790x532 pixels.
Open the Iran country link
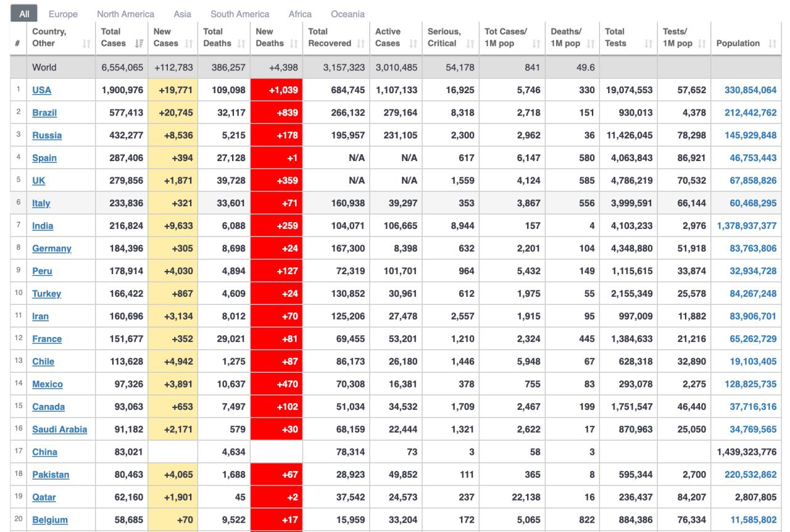click(x=40, y=317)
